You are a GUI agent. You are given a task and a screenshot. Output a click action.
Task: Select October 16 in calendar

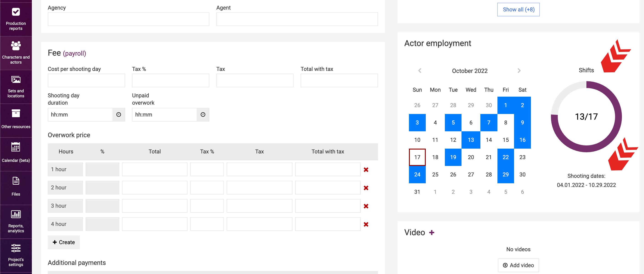click(x=522, y=140)
